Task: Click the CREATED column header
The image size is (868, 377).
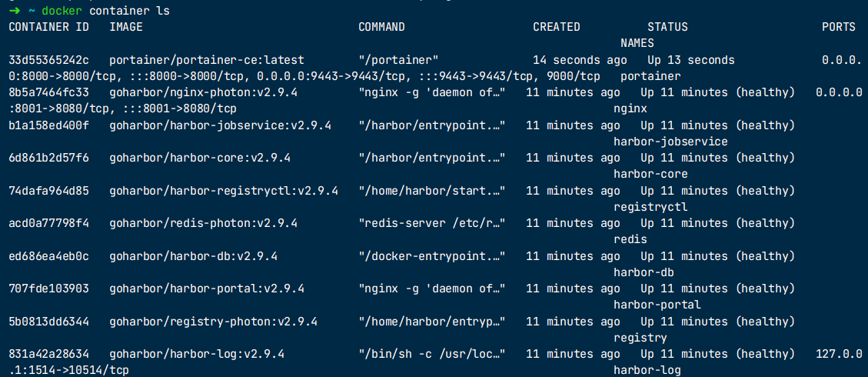Action: (x=557, y=27)
